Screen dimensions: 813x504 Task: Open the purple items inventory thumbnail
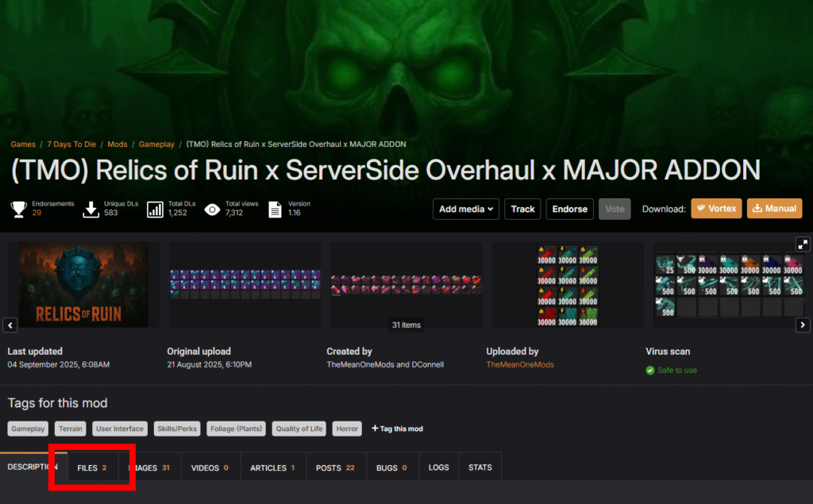245,285
